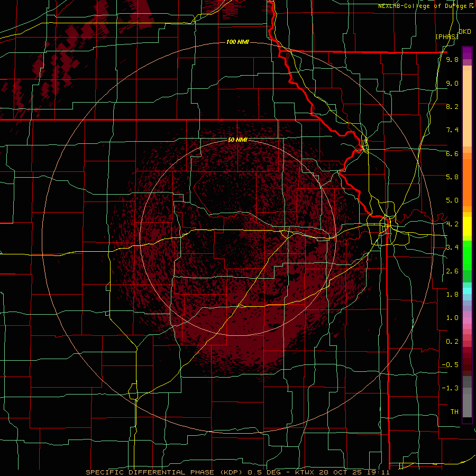Image resolution: width=476 pixels, height=476 pixels.
Task: Click the 2.6 value on the color scale
Action: click(452, 271)
